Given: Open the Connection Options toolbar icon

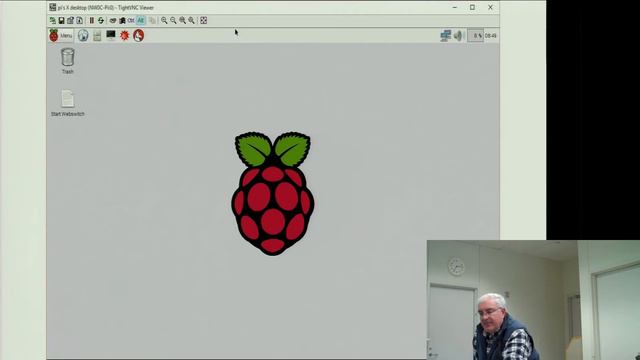Looking at the screenshot, I should click(x=70, y=20).
